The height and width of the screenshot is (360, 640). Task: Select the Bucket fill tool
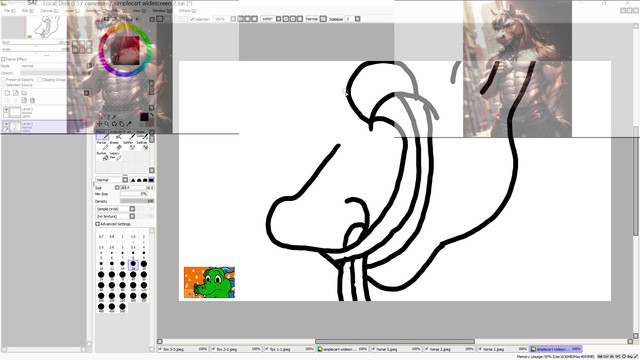pyautogui.click(x=102, y=156)
